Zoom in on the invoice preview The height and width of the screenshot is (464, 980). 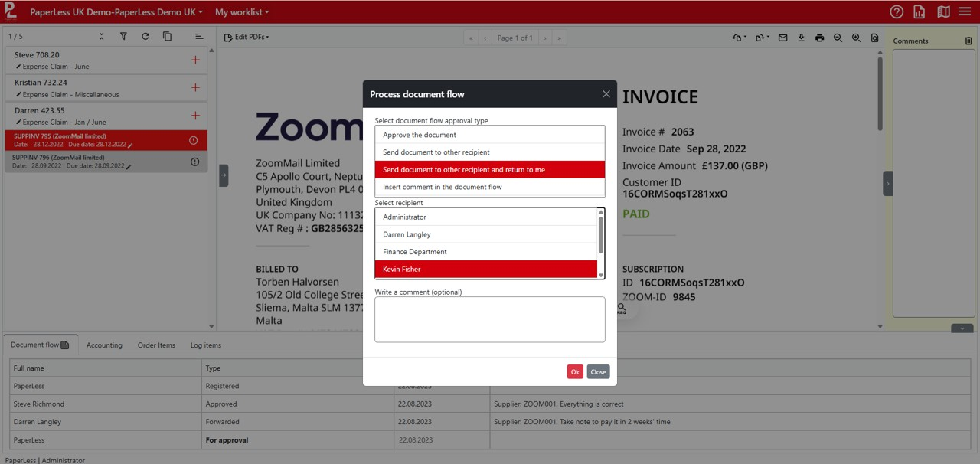coord(856,37)
